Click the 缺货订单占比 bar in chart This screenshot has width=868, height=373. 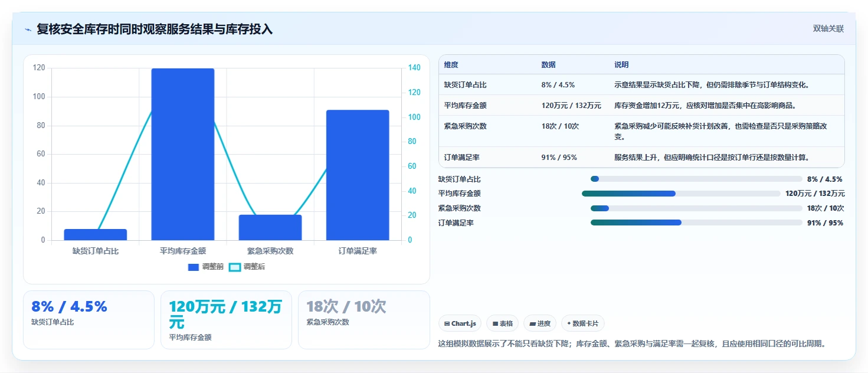(96, 235)
